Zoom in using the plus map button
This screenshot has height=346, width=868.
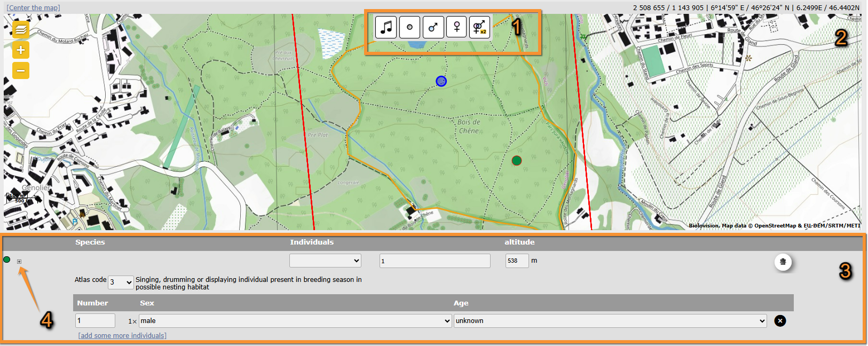point(21,50)
